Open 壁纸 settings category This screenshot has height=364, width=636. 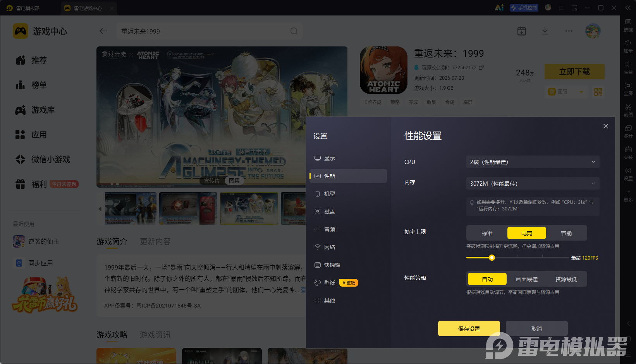coord(348,283)
